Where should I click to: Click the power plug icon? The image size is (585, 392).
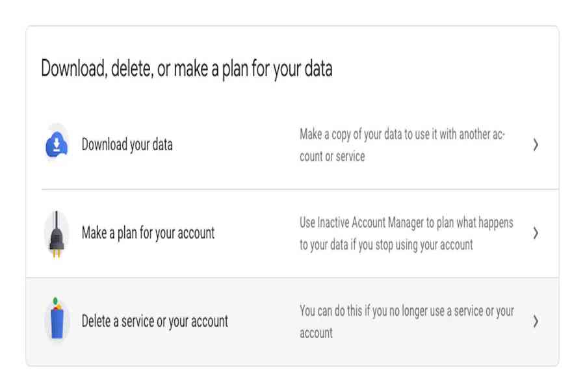(x=57, y=232)
